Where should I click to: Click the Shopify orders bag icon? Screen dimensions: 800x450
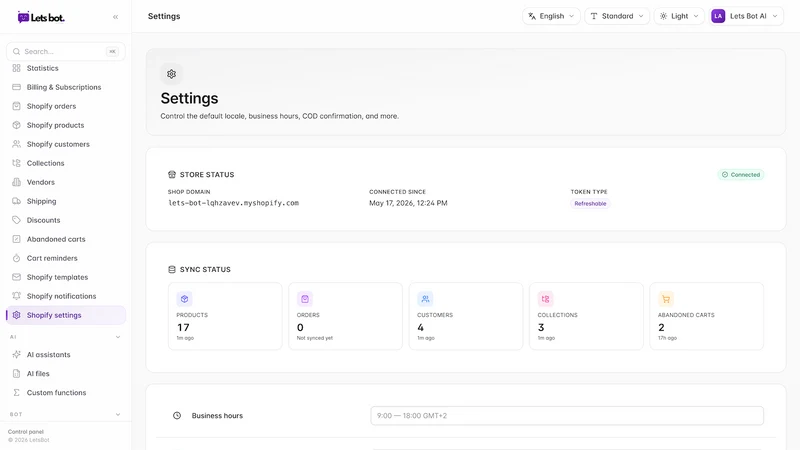[x=16, y=106]
